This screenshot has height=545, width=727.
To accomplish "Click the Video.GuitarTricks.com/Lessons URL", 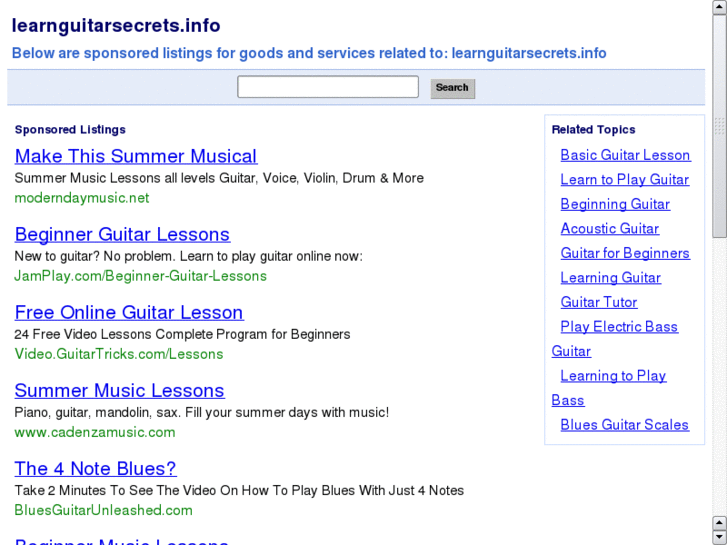I will pos(119,354).
